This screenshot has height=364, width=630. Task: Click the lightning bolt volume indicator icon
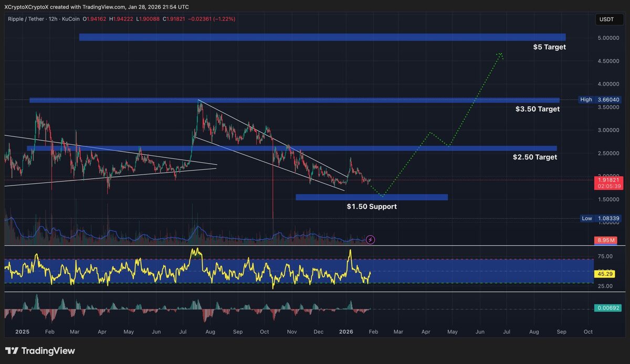370,240
